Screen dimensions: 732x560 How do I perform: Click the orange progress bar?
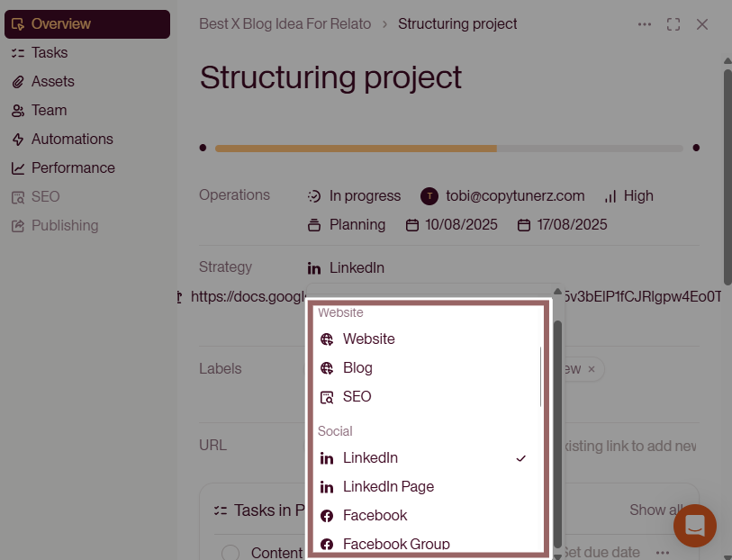[x=356, y=149]
